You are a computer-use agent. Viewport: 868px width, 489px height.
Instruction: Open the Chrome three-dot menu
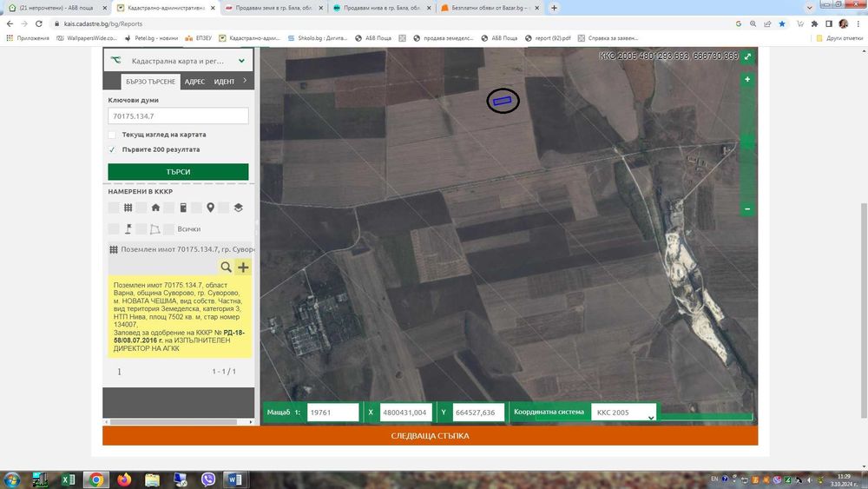pyautogui.click(x=858, y=23)
